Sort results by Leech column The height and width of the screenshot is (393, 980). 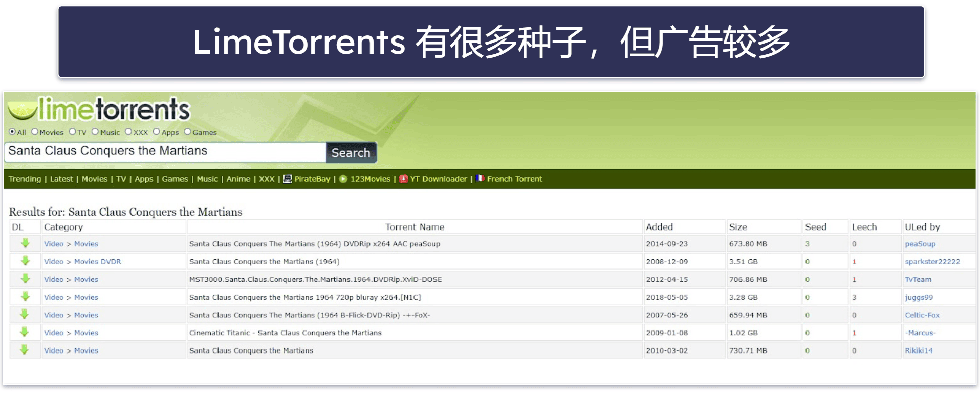[x=864, y=227]
